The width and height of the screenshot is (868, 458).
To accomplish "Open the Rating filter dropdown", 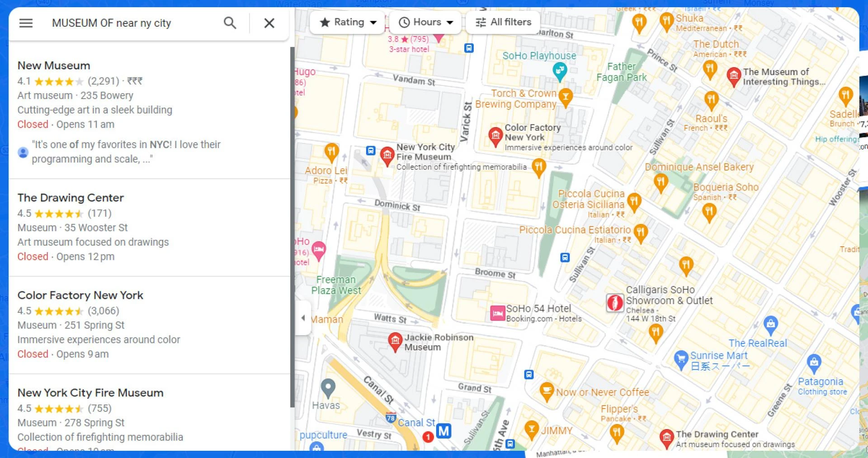I will [x=348, y=22].
